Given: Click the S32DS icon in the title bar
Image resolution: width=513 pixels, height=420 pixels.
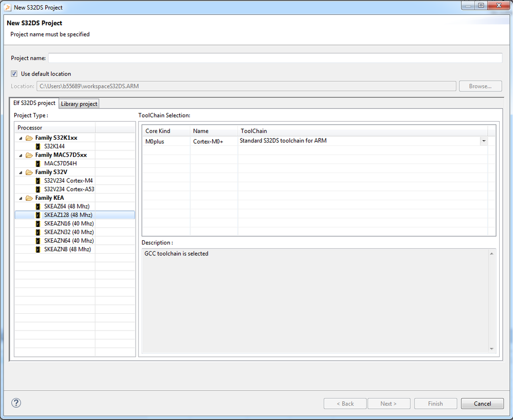Looking at the screenshot, I should [8, 7].
